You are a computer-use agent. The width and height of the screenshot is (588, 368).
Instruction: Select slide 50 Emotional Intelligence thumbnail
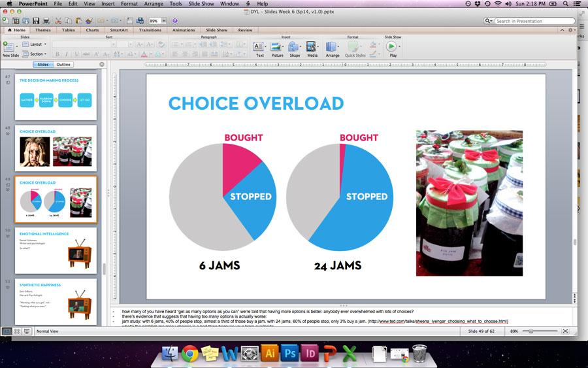click(x=56, y=250)
